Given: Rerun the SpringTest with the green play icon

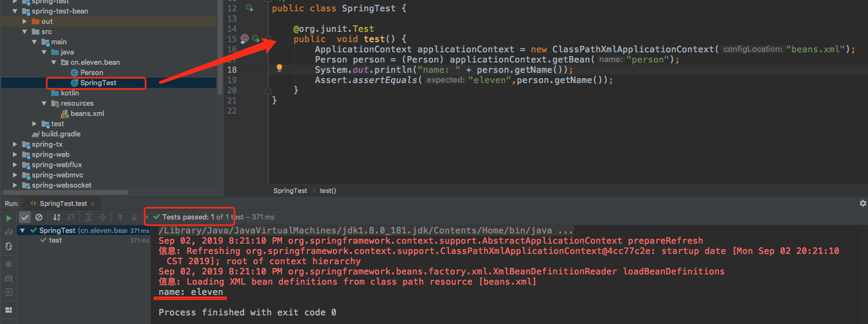Looking at the screenshot, I should click(9, 218).
